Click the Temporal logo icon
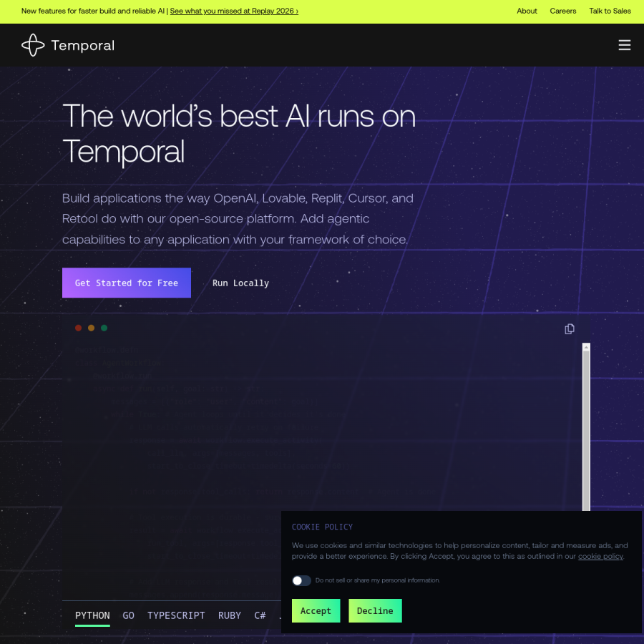This screenshot has width=644, height=644. [33, 45]
